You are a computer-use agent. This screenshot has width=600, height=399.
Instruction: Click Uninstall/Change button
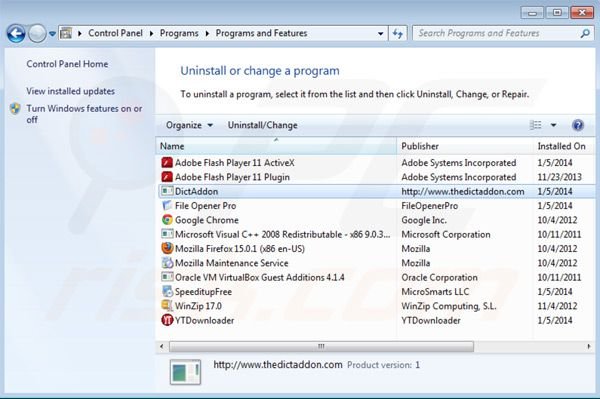262,125
